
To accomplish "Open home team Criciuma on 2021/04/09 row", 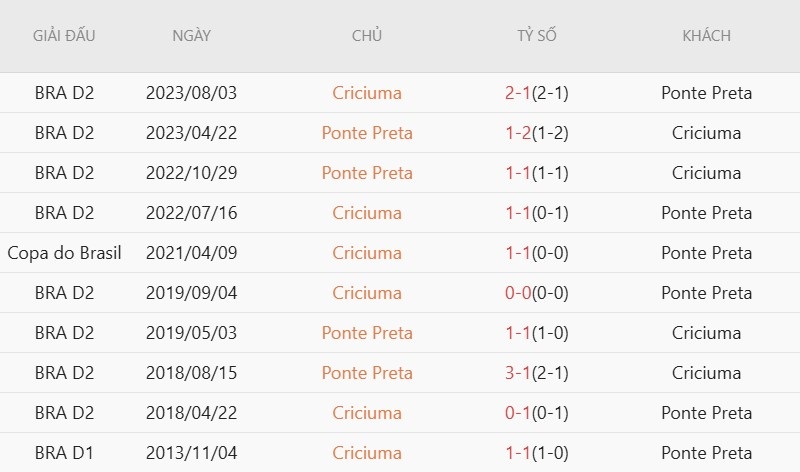I will click(367, 253).
